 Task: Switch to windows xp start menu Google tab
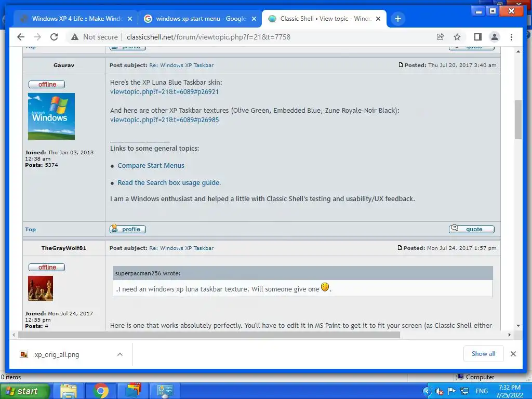pos(200,19)
